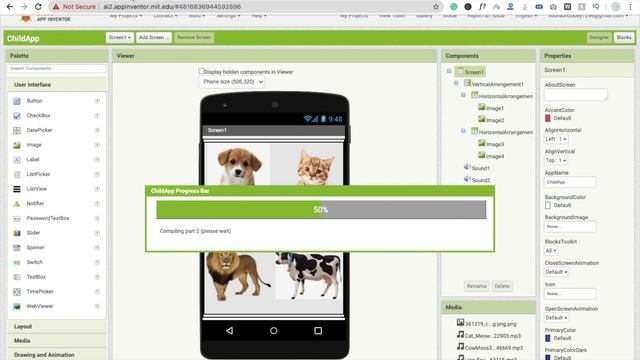Image resolution: width=640 pixels, height=360 pixels.
Task: Switch to the Blocks view
Action: tap(624, 38)
